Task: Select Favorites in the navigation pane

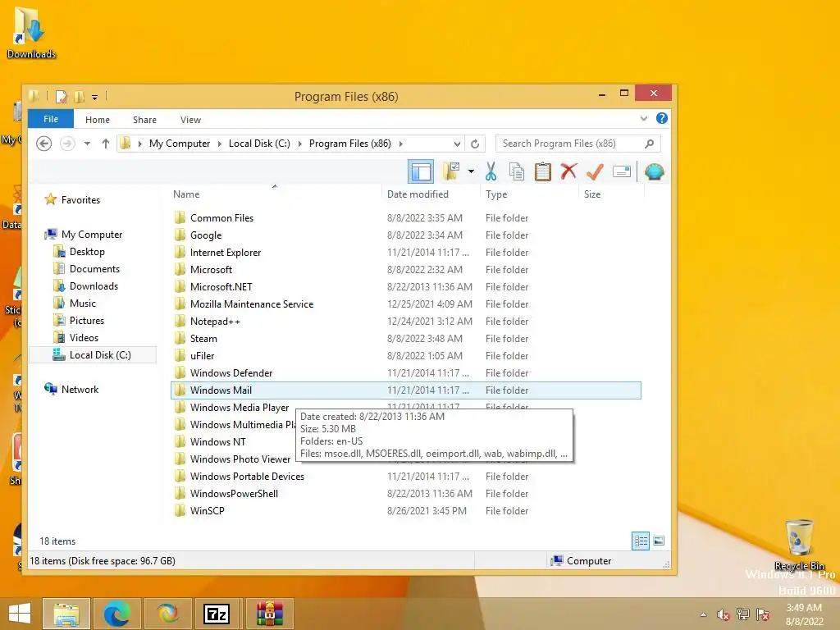Action: point(80,200)
